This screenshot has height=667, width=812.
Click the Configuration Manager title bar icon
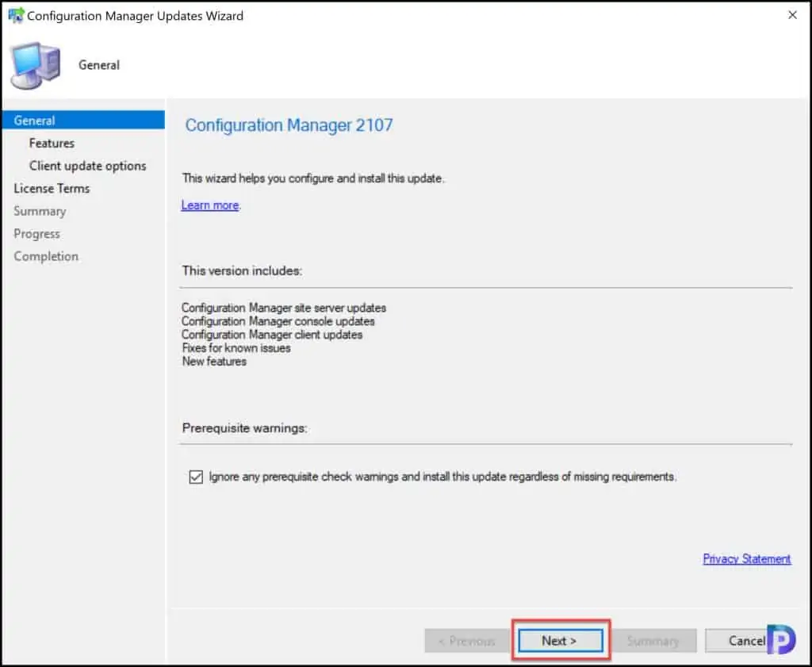(x=16, y=15)
